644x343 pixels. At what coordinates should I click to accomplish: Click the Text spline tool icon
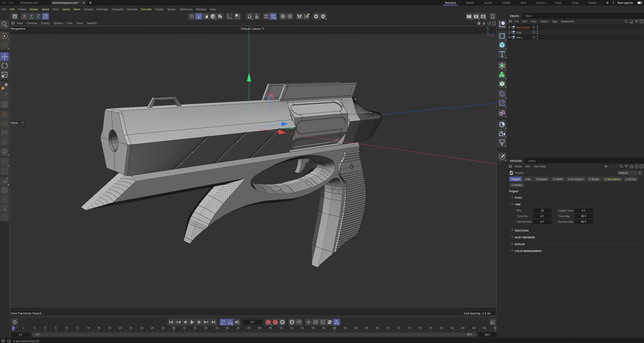click(502, 54)
